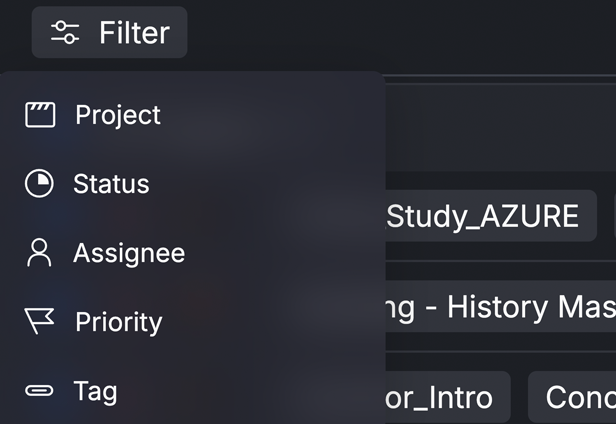Click the chip starting with 'Conc'
The image size is (616, 424).
pyautogui.click(x=572, y=397)
